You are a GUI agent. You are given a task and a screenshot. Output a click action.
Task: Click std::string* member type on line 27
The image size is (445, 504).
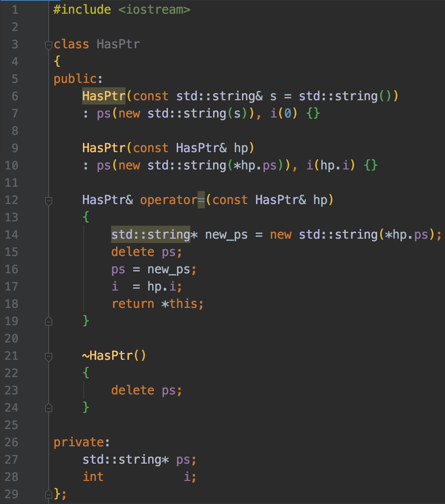[125, 460]
